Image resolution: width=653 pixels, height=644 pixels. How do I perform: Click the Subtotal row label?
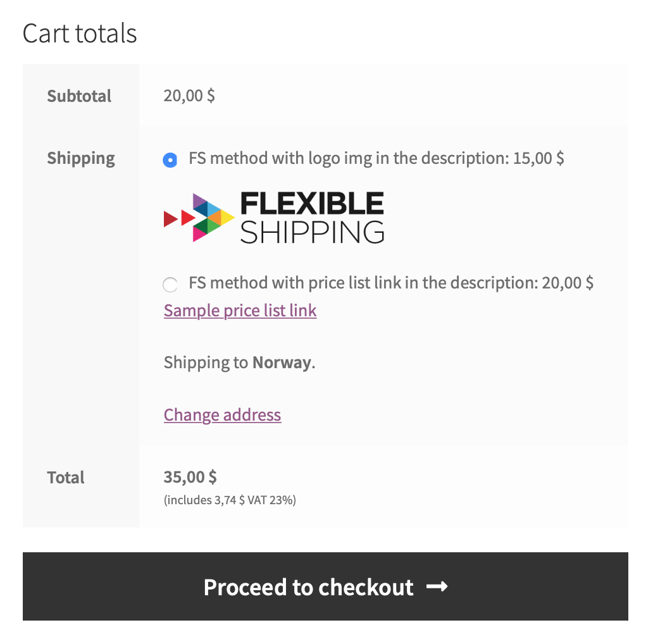79,96
